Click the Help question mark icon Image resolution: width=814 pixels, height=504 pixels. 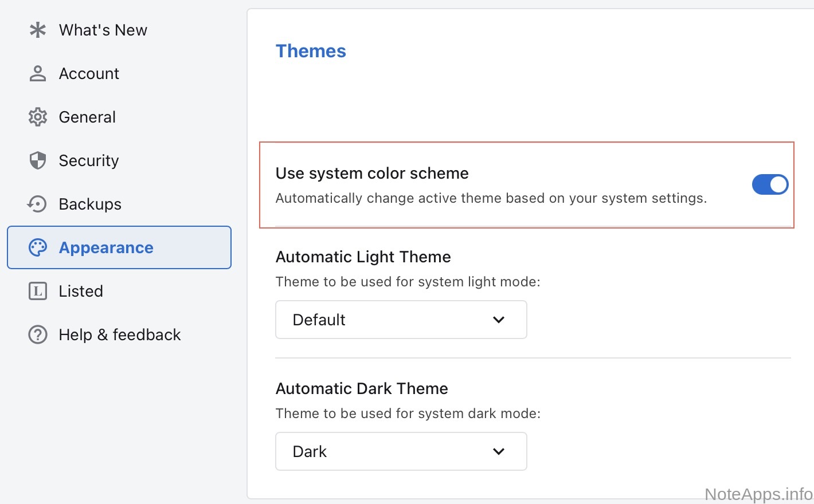click(x=38, y=334)
